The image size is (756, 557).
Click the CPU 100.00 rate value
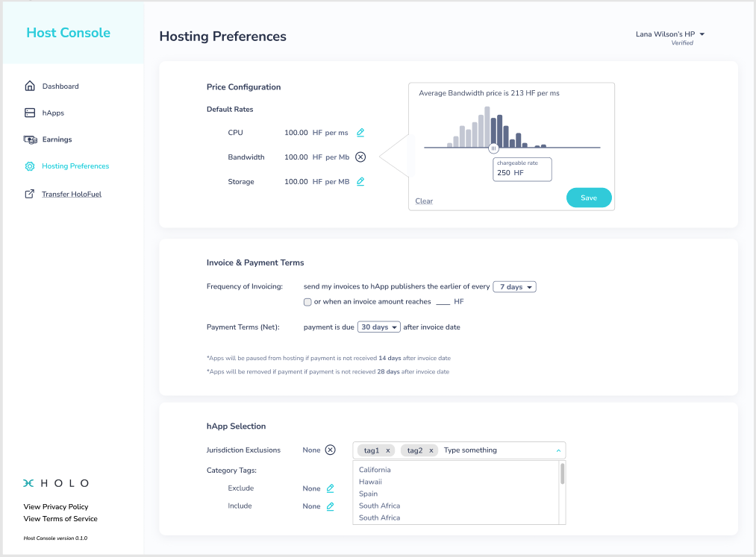296,133
